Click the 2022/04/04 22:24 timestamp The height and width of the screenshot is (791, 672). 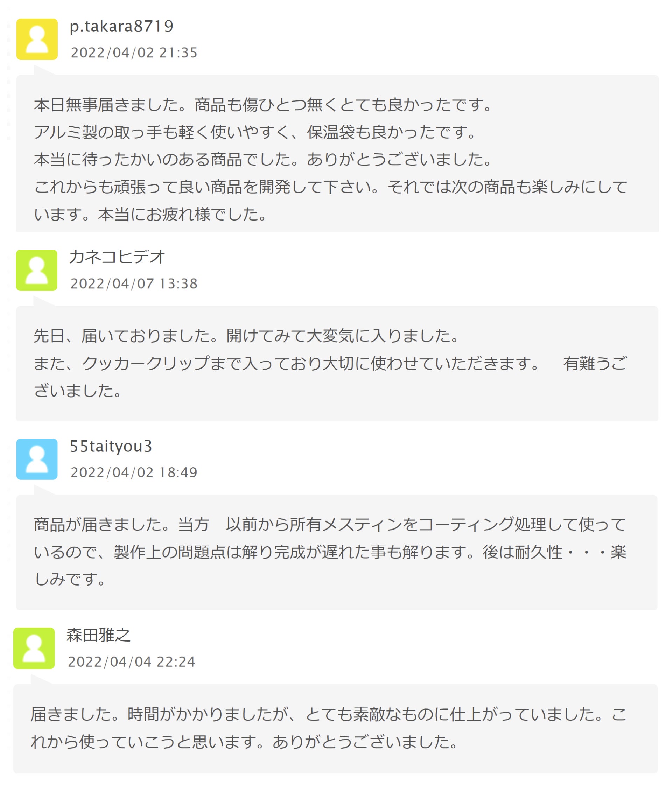[132, 662]
